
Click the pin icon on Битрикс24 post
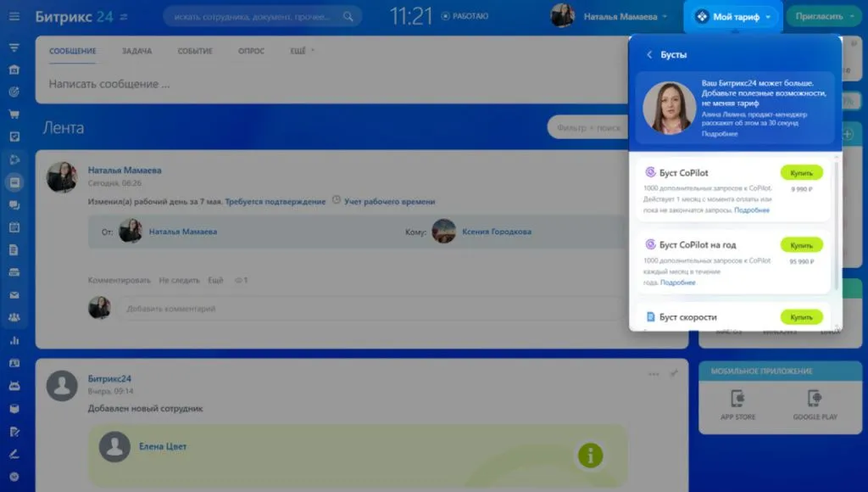(x=674, y=373)
